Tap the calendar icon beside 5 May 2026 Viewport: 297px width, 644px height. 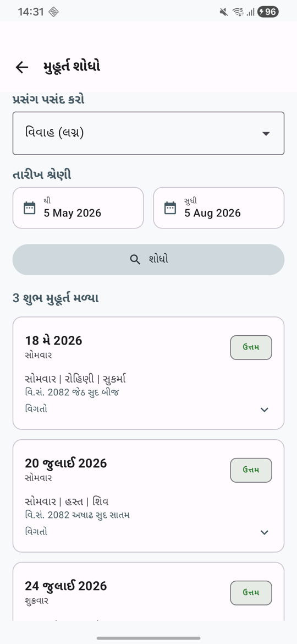point(29,208)
